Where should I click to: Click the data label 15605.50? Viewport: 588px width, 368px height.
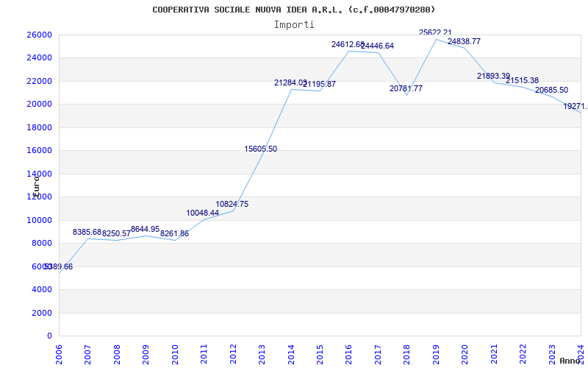pos(261,149)
